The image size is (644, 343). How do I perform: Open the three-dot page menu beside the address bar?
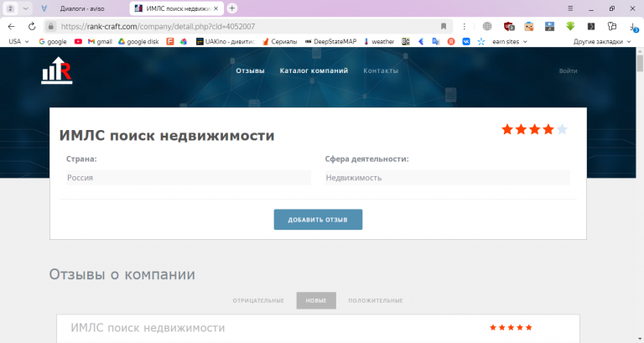pos(464,26)
